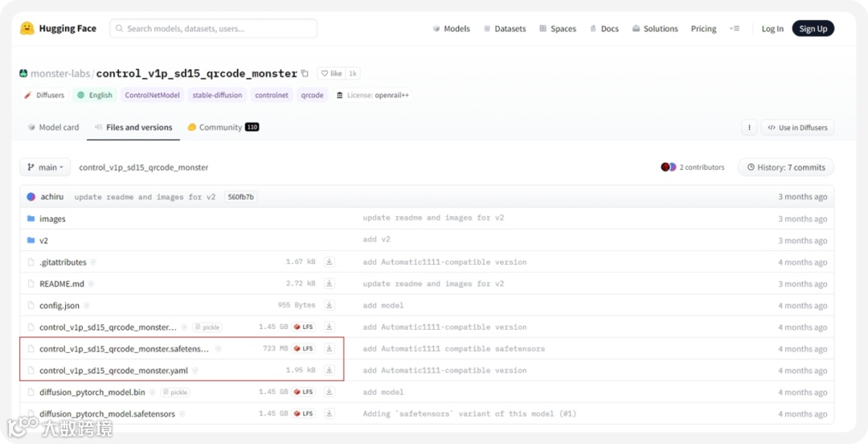Image resolution: width=868 pixels, height=444 pixels.
Task: Download the diffusion_pytorch_model.bin file
Action: point(330,392)
